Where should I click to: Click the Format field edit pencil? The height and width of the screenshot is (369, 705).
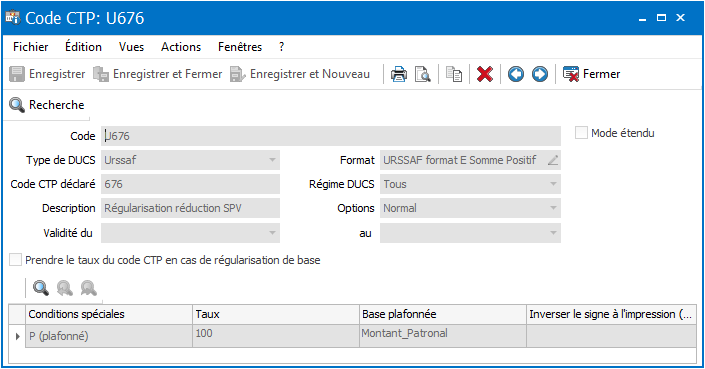tap(553, 160)
